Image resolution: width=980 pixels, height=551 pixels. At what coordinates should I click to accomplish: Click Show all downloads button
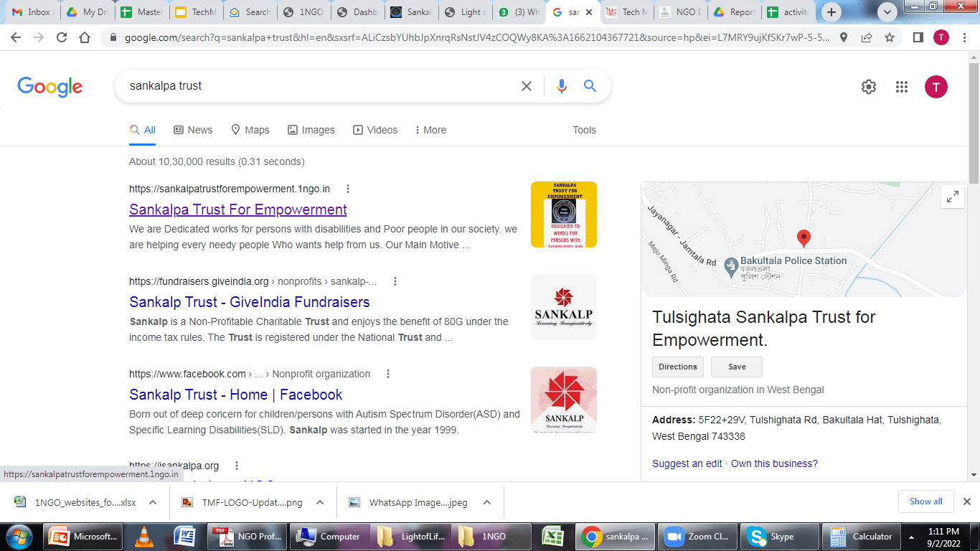point(926,501)
